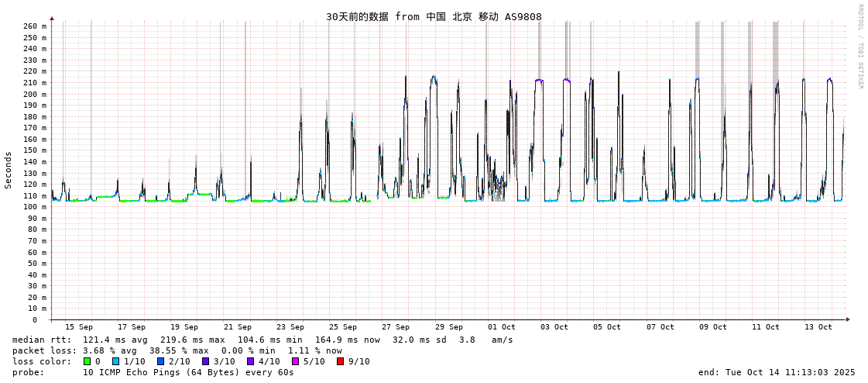The image size is (868, 383).
Task: Click the 110 m y-axis label
Action: click(35, 196)
